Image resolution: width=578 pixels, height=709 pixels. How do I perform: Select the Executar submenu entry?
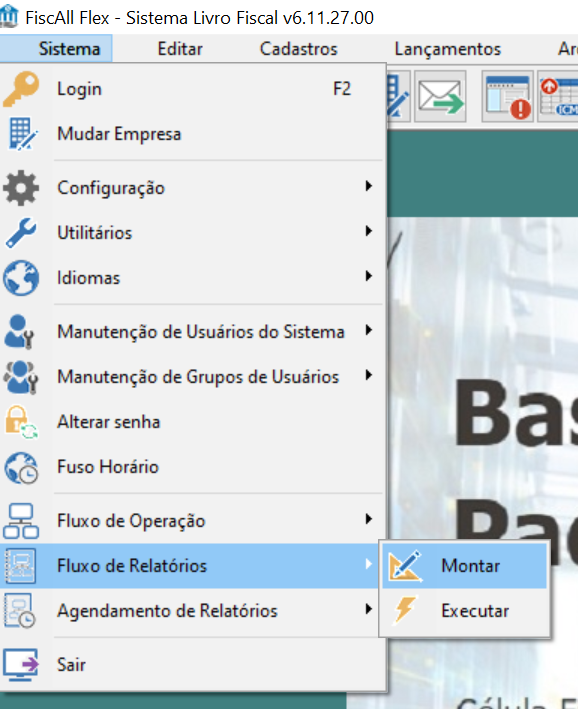[x=464, y=611]
